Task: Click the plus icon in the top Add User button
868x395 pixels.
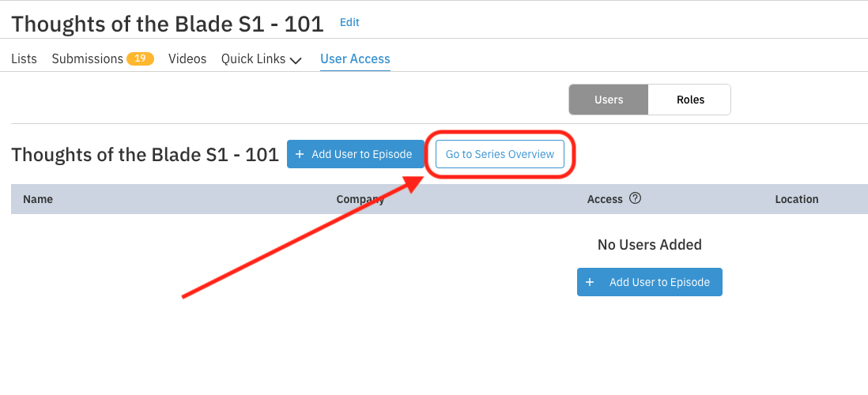Action: coord(300,154)
